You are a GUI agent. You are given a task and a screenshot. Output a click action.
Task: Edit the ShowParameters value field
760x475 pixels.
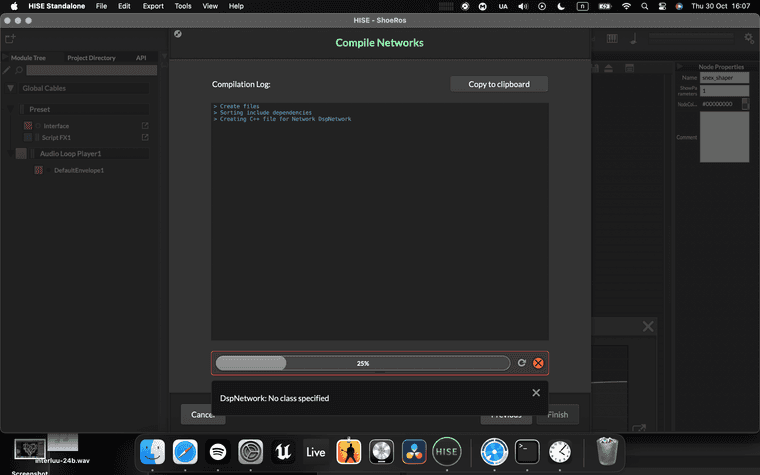(x=724, y=91)
